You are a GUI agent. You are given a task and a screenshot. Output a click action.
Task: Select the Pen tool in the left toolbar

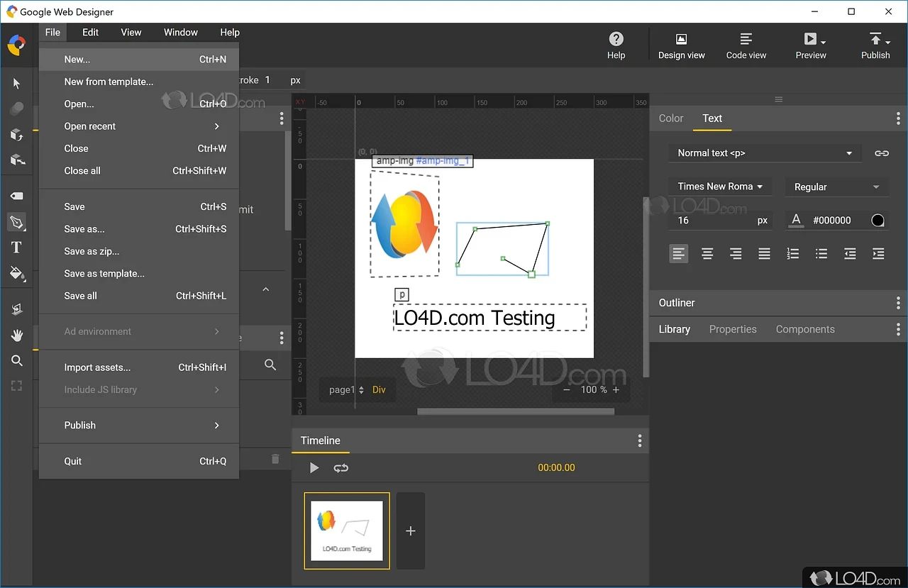pyautogui.click(x=16, y=223)
